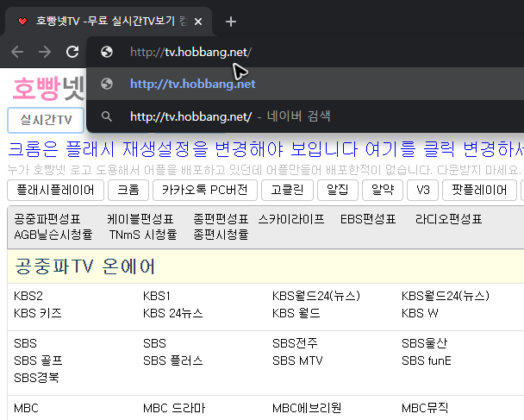Open the 라디오편성표 link
This screenshot has height=420, width=524.
pos(448,219)
